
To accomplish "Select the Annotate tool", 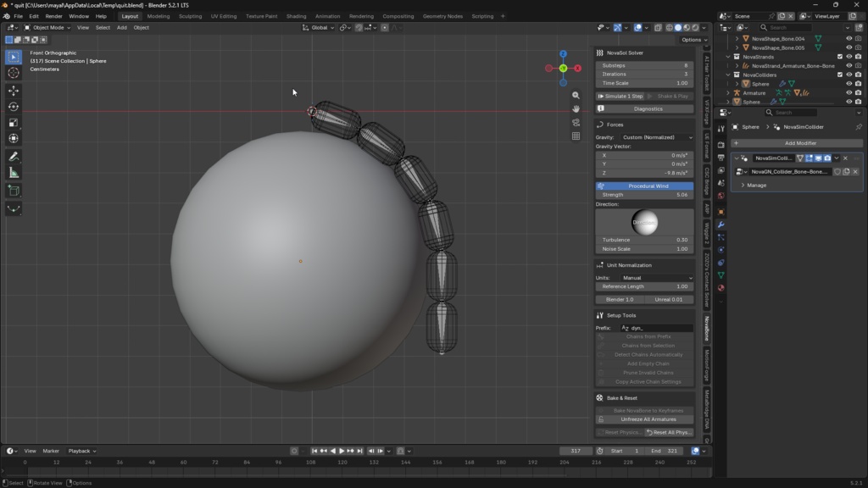I will pyautogui.click(x=14, y=157).
